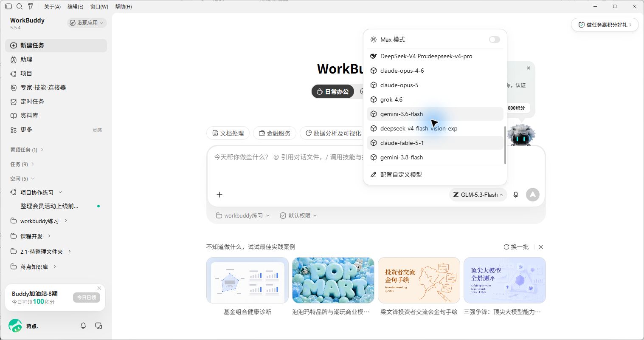Open the workbuddy练习 folder dropdown
The height and width of the screenshot is (340, 644).
tap(243, 215)
